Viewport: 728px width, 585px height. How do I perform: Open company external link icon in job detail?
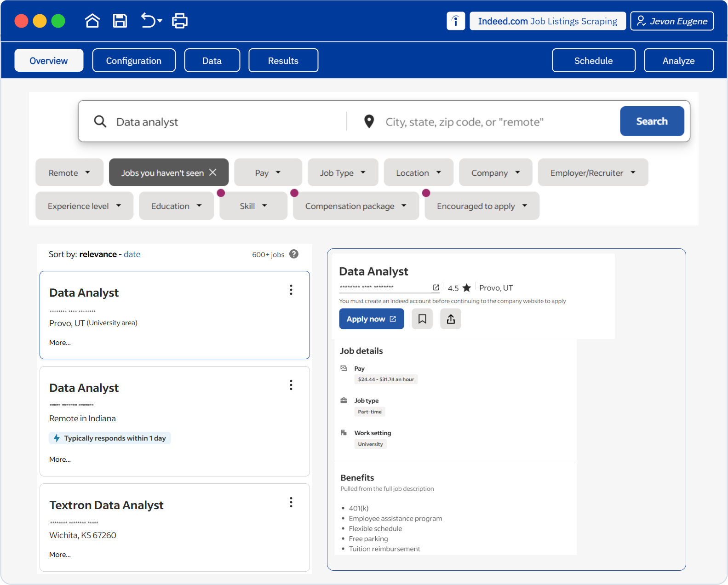coord(436,287)
